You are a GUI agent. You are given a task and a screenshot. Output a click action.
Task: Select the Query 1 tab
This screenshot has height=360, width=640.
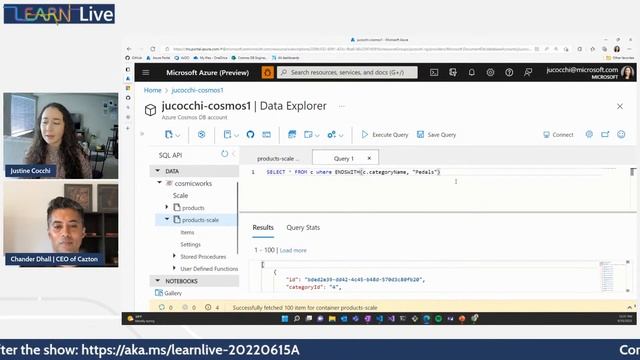pos(344,158)
